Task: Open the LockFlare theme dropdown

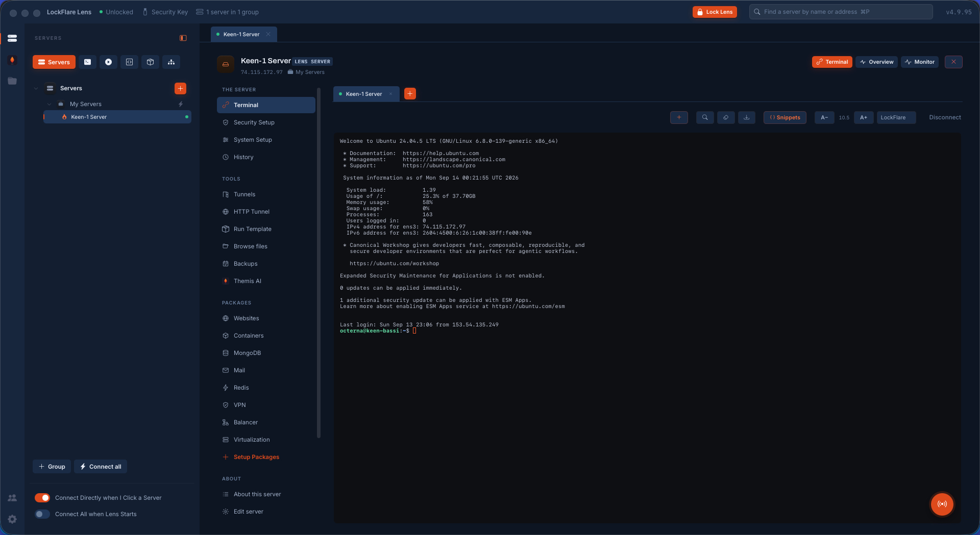Action: (896, 118)
